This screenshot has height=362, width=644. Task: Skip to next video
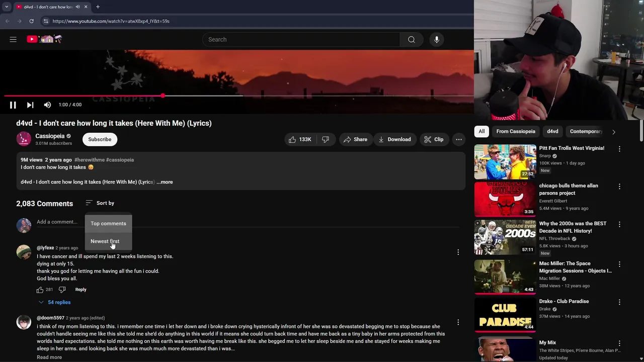click(x=30, y=105)
